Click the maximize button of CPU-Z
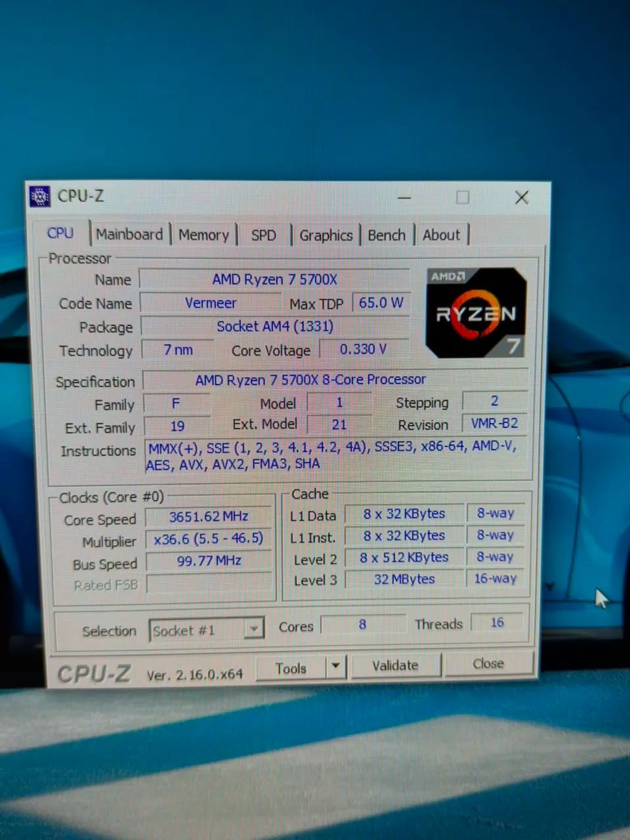This screenshot has height=840, width=630. pos(463,198)
